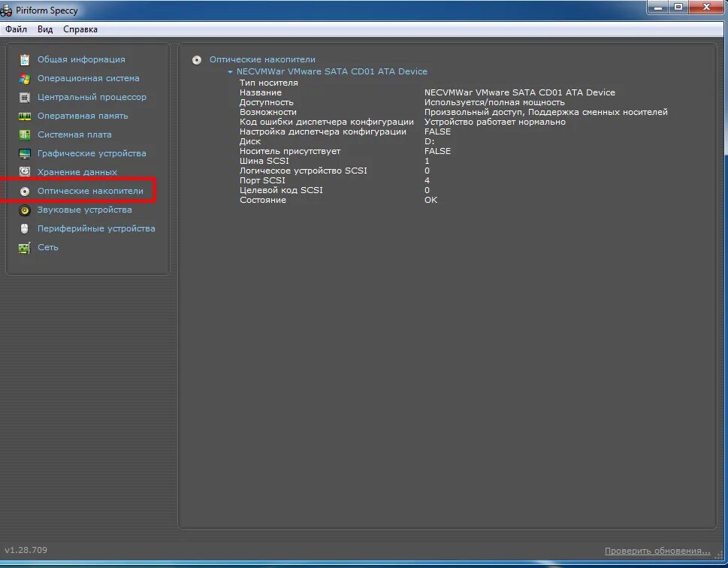Viewport: 728px width, 568px height.
Task: Click the monitor Graphics devices icon
Action: tap(25, 153)
